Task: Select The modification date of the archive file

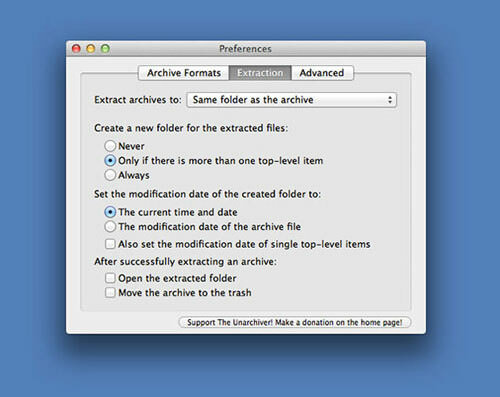Action: tap(110, 226)
